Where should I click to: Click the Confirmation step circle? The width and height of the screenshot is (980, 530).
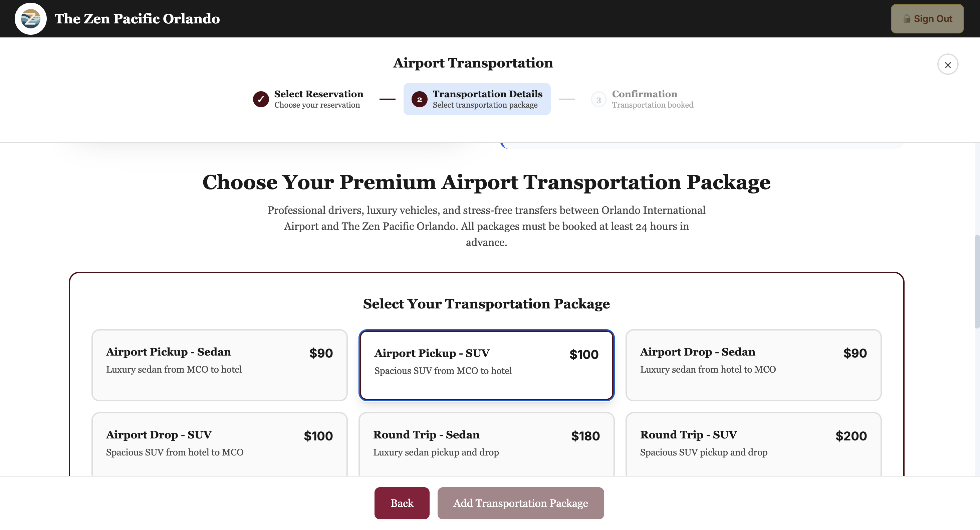598,100
